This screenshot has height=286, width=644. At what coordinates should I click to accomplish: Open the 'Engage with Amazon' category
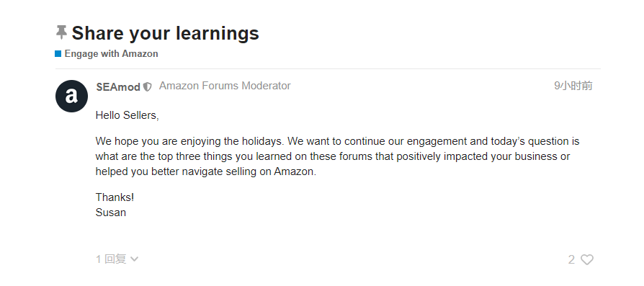[x=112, y=54]
